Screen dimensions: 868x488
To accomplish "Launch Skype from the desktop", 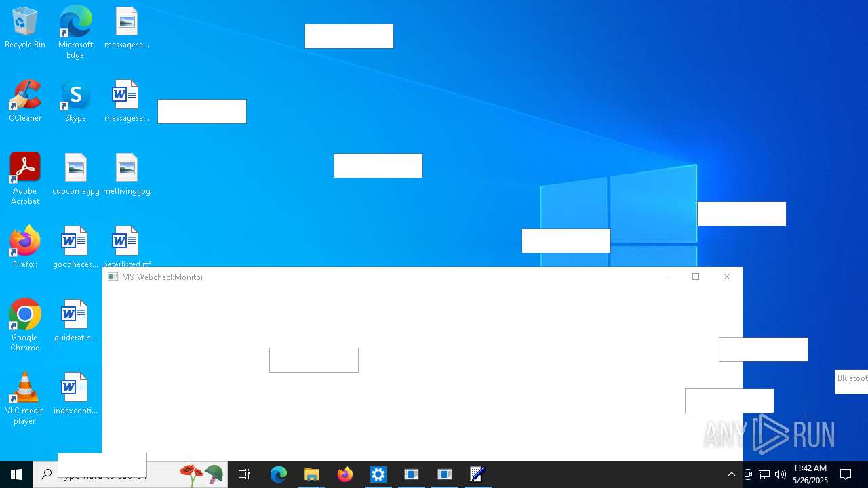I will 75,102.
